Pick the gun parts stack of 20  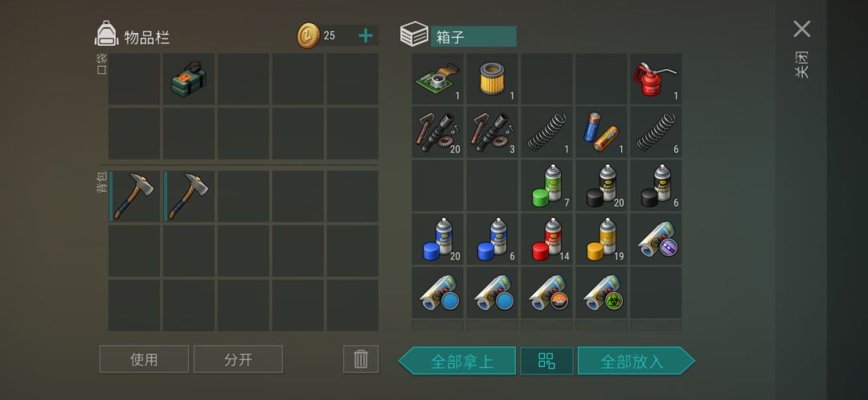[438, 133]
